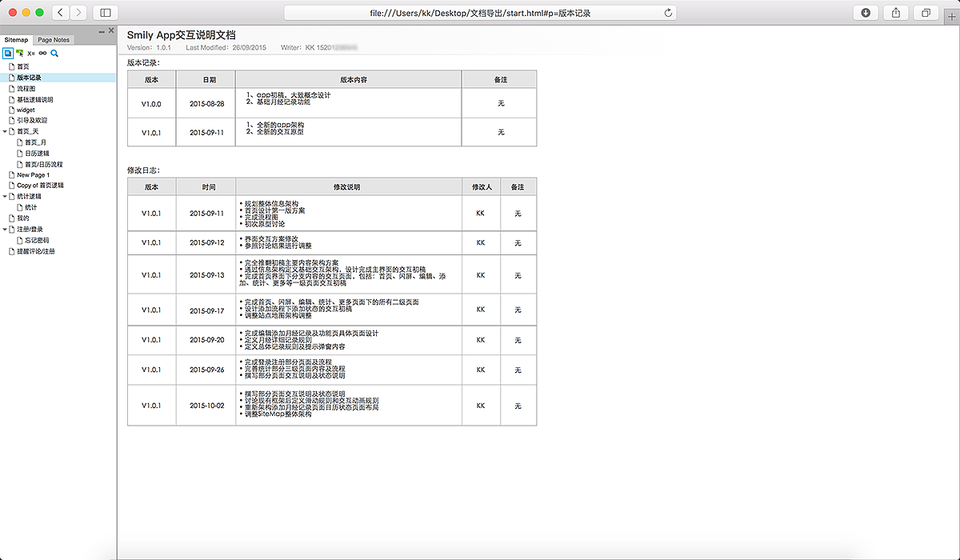Reload the page with the refresh icon
This screenshot has height=560, width=960.
668,13
